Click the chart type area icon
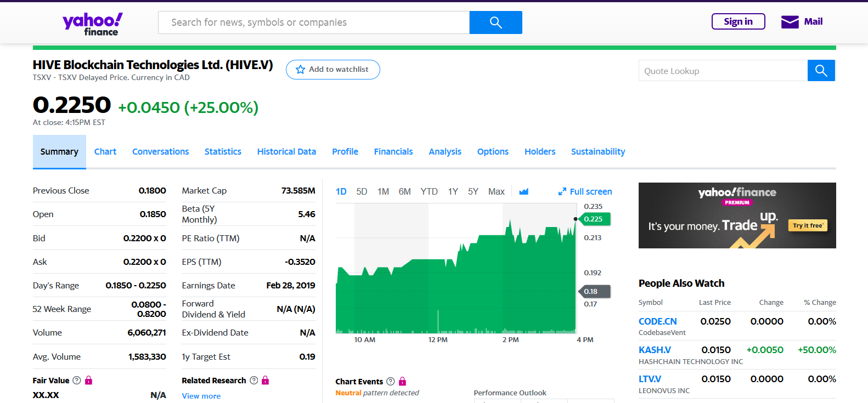 (x=523, y=191)
